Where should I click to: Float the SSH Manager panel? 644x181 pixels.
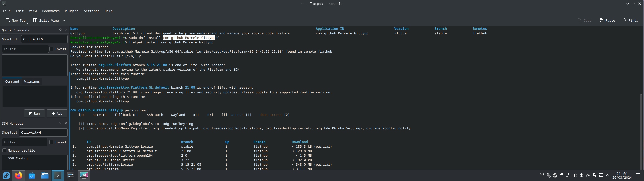coord(60,123)
